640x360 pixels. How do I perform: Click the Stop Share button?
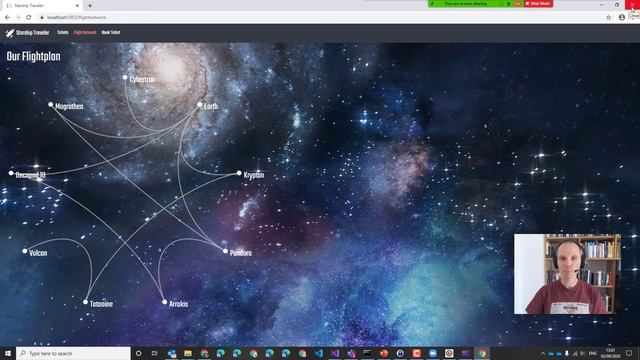click(x=538, y=4)
